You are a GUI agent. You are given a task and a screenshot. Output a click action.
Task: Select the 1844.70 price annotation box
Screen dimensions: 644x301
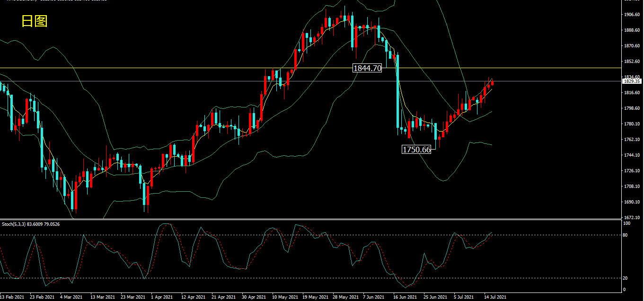tap(367, 68)
